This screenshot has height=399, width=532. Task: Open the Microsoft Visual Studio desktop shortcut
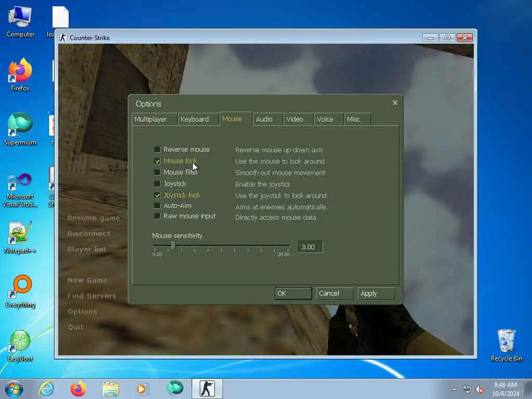tap(20, 189)
